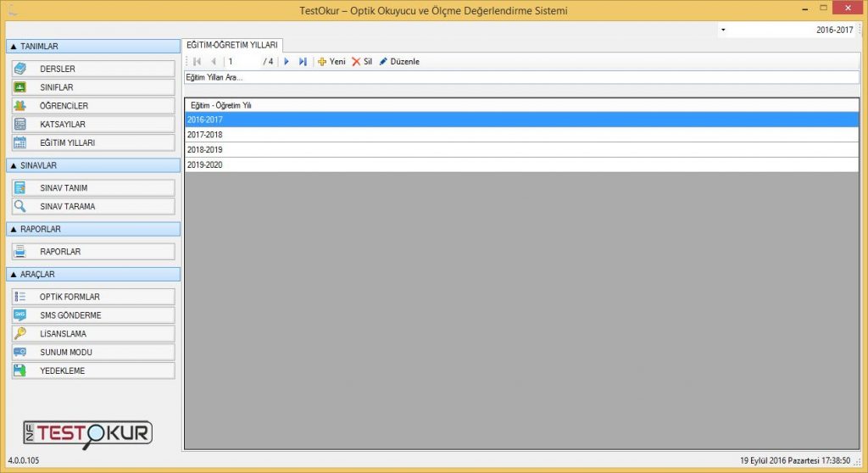Click Düzenle to edit the year

pos(399,62)
